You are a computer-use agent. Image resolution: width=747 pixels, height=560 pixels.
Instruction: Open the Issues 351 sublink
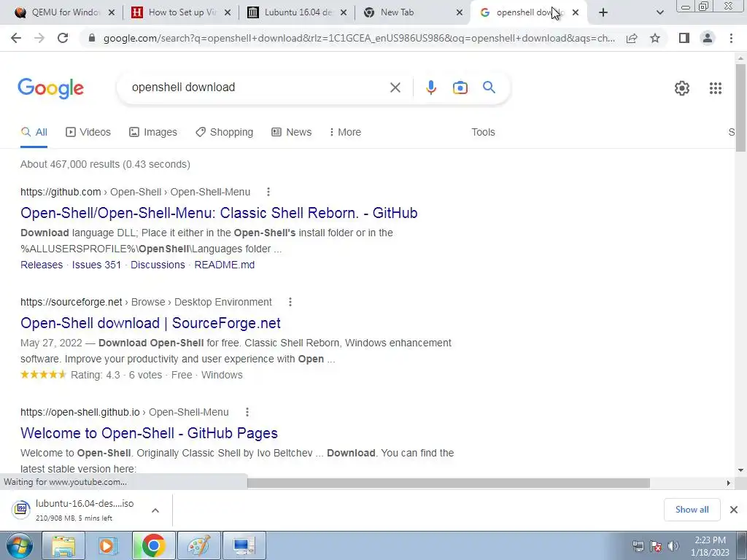click(96, 265)
